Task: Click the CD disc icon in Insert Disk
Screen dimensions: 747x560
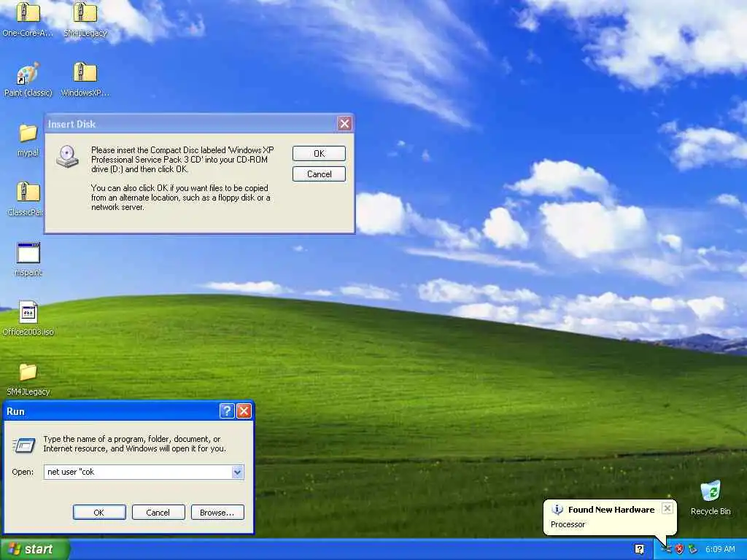Action: (x=67, y=157)
